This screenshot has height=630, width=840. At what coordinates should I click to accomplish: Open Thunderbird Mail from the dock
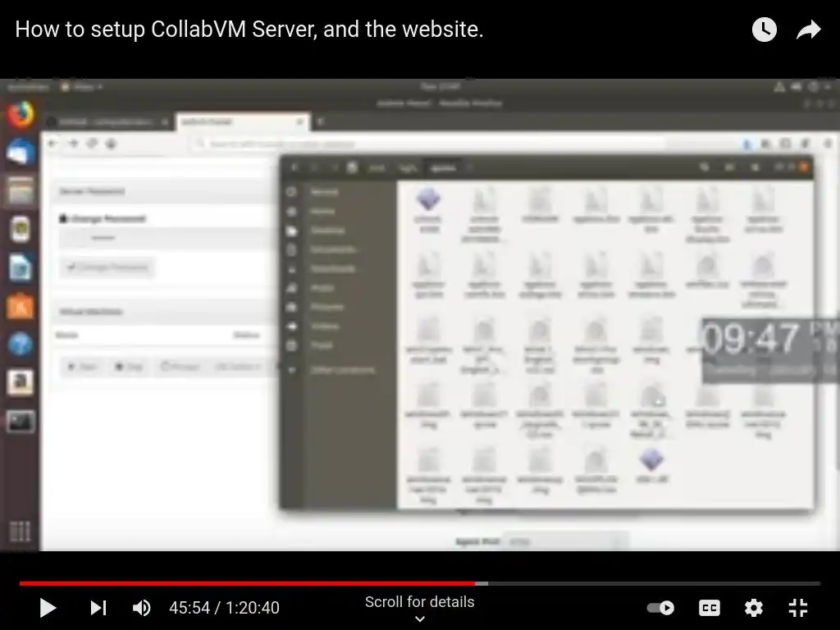coord(21,153)
